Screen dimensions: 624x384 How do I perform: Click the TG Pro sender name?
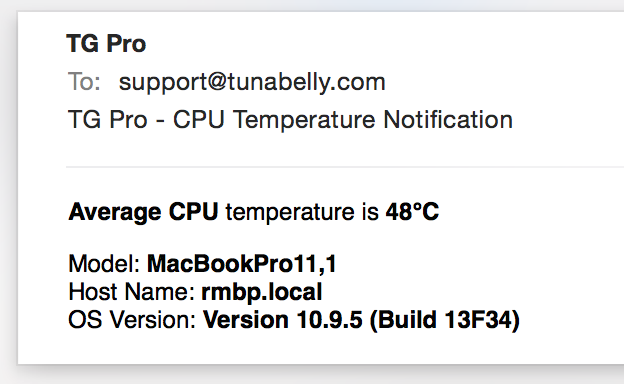(106, 43)
